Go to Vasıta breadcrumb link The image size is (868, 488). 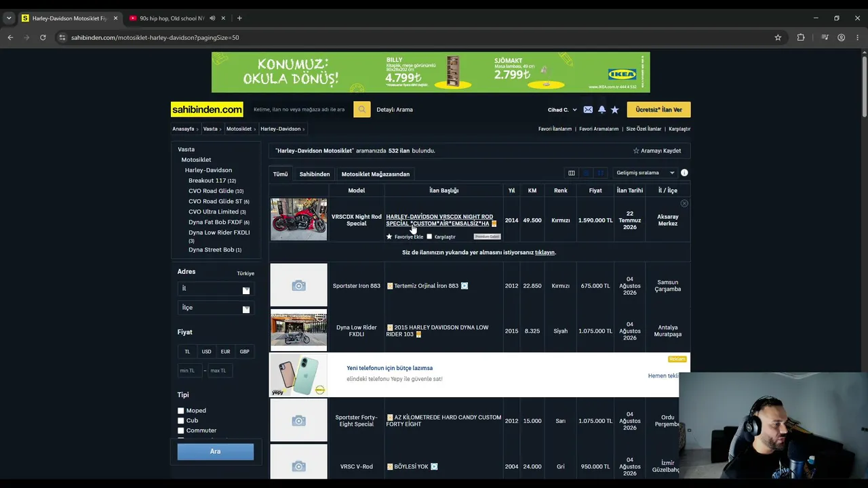pyautogui.click(x=210, y=129)
